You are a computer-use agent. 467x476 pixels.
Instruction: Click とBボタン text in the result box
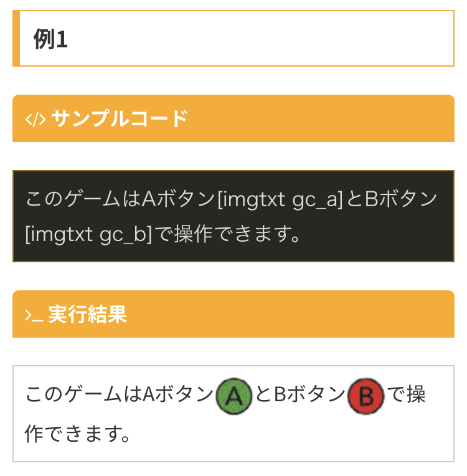[300, 394]
